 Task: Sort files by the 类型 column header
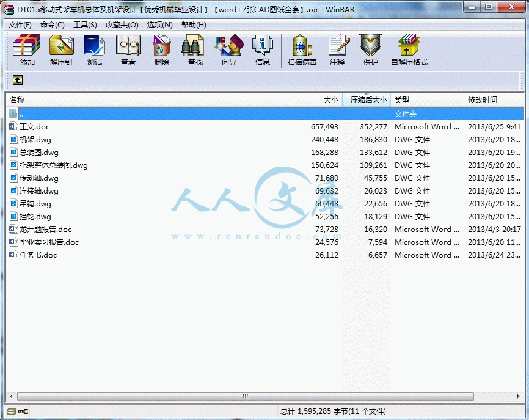428,100
